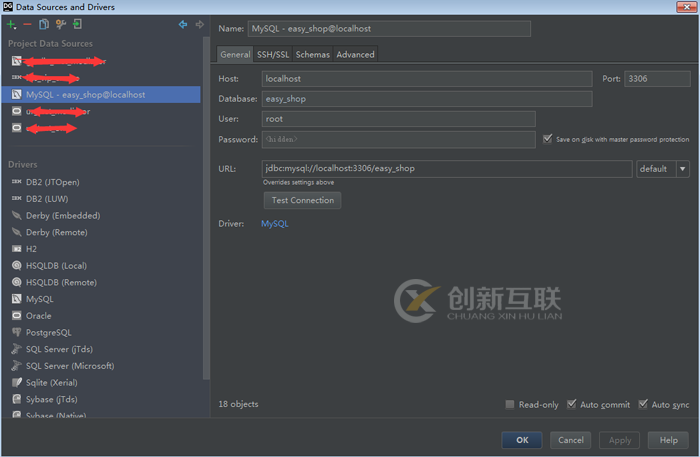Click the left panel vertical scrollbar
The width and height of the screenshot is (700, 457).
pyautogui.click(x=206, y=208)
